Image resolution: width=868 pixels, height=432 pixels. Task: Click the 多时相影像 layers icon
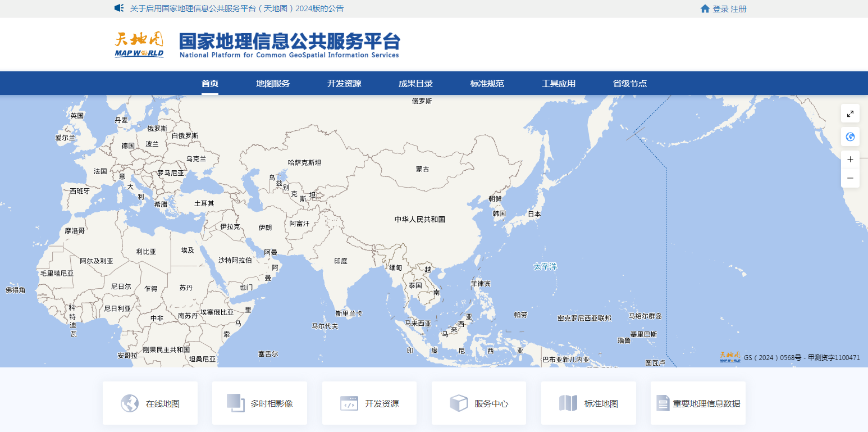[235, 403]
